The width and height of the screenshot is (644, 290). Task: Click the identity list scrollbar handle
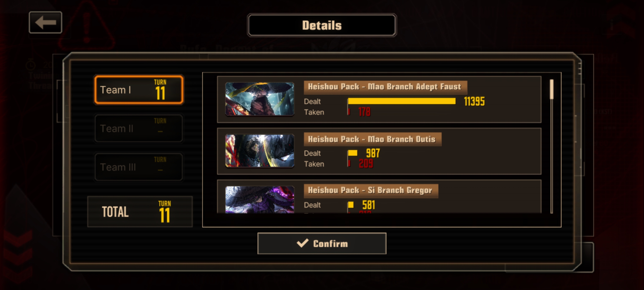(x=551, y=89)
